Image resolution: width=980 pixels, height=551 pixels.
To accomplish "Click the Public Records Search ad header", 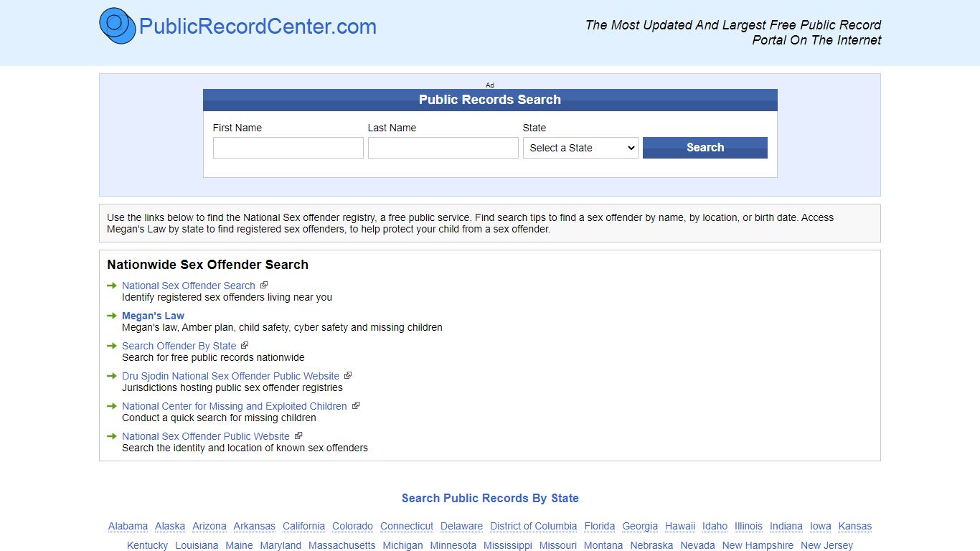I will tap(490, 100).
